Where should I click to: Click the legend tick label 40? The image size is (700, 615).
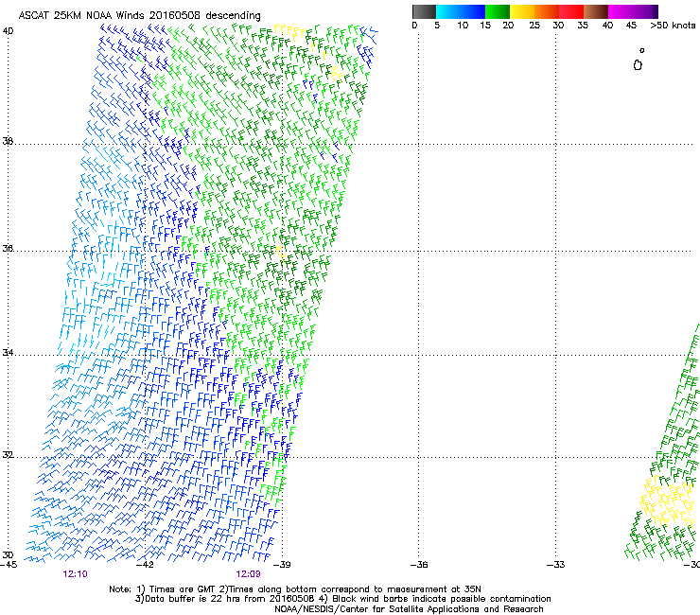[x=607, y=26]
